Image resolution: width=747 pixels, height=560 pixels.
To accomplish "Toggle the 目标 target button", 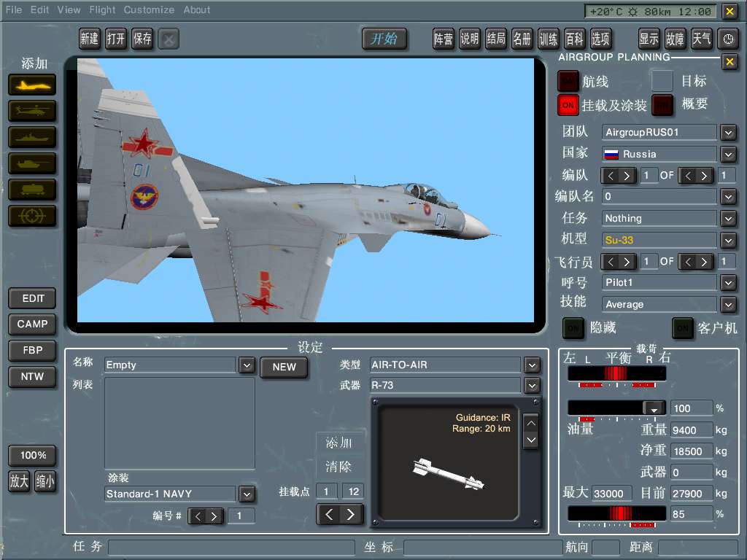I will 662,81.
